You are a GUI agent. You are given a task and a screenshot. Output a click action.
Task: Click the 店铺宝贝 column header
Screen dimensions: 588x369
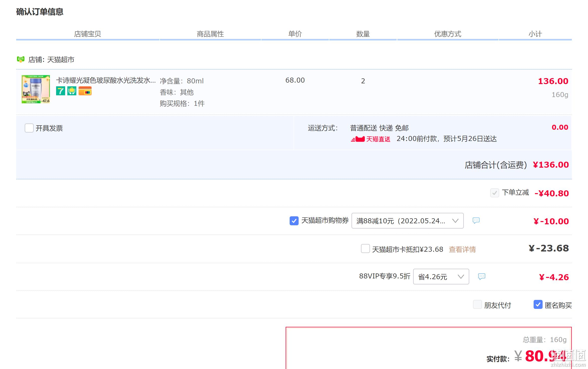[88, 34]
